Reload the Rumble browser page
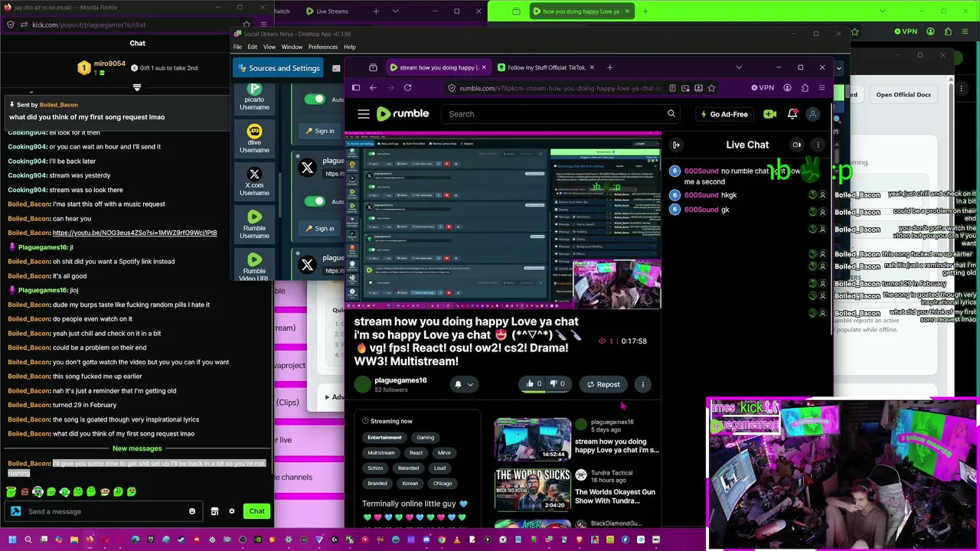The height and width of the screenshot is (551, 980). [408, 88]
